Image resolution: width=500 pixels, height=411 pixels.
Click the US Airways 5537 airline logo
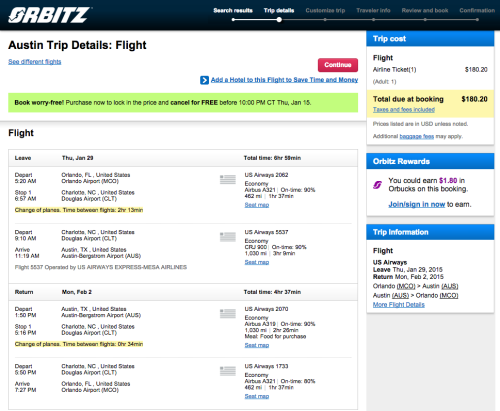tap(228, 237)
